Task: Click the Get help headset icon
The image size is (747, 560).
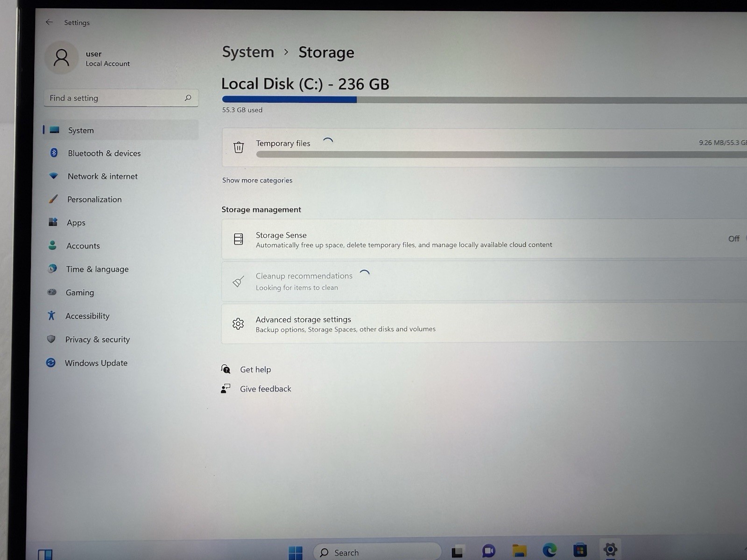Action: (x=226, y=369)
